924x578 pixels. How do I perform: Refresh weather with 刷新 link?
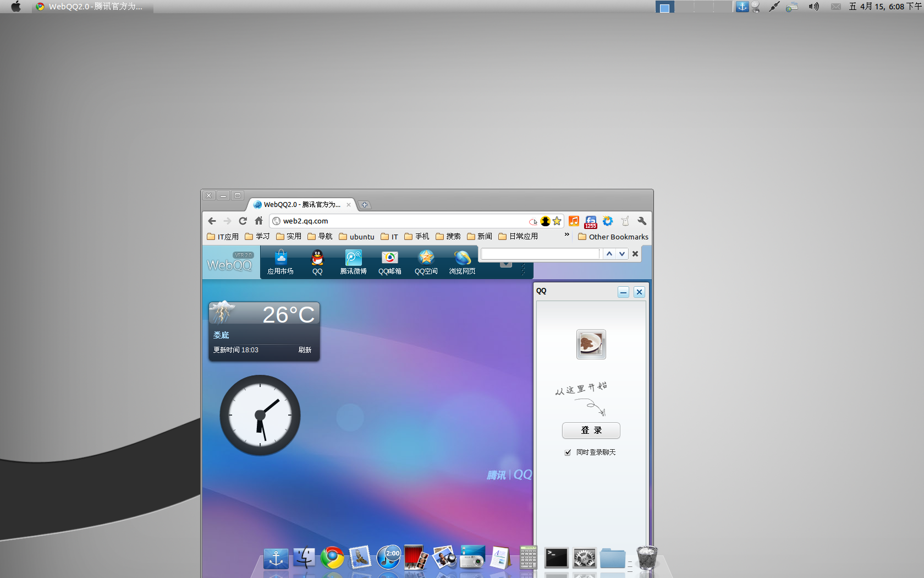point(305,350)
